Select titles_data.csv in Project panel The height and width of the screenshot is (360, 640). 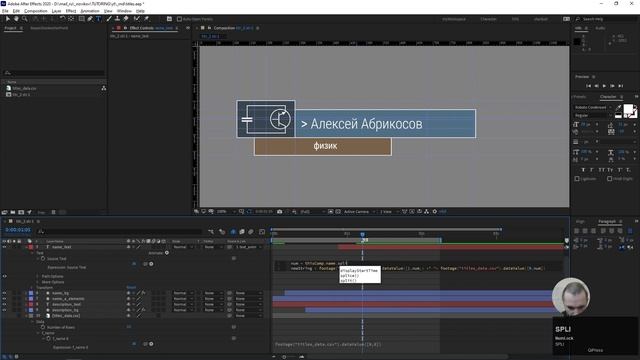pos(24,88)
